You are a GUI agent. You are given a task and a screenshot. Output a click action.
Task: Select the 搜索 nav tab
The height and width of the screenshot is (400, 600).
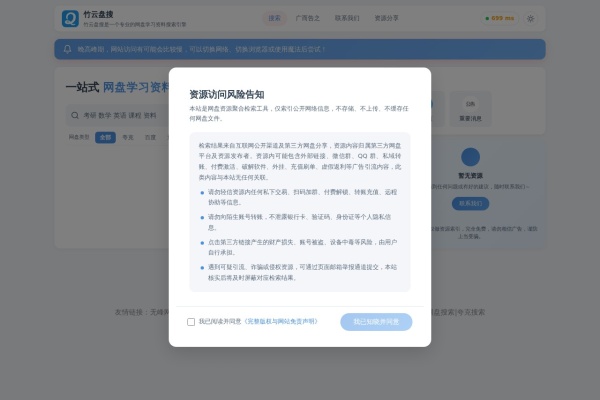pos(274,18)
